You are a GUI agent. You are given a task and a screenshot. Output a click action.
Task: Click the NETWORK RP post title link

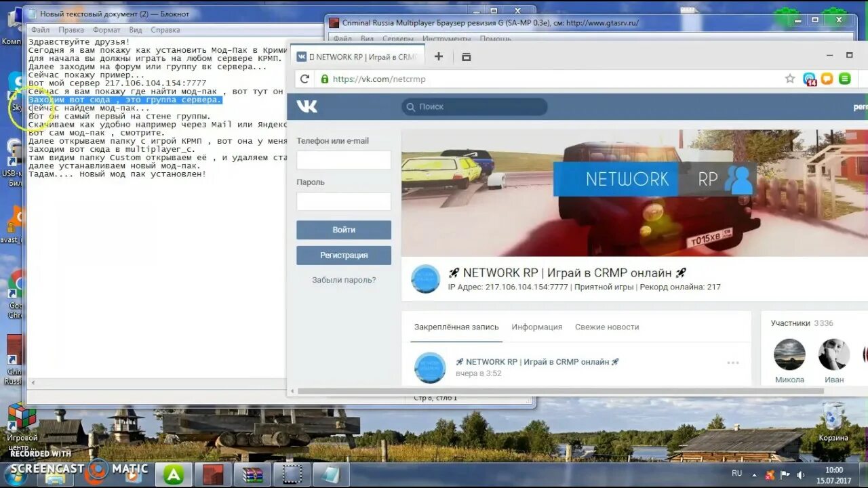[537, 362]
